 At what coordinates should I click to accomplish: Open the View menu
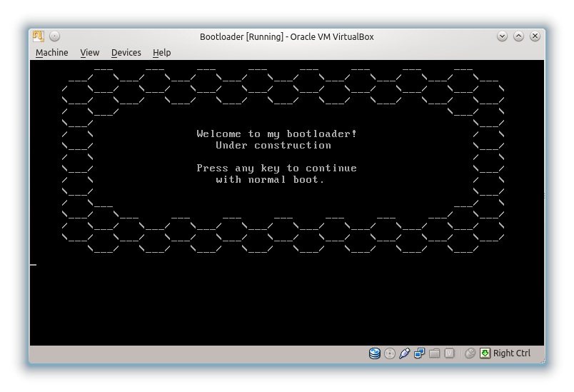90,53
